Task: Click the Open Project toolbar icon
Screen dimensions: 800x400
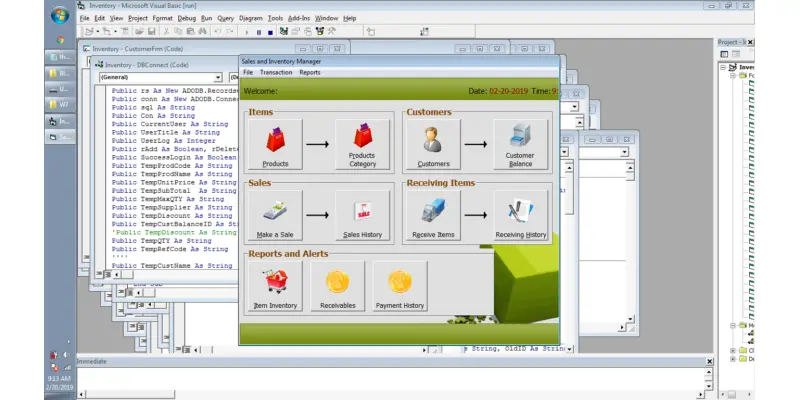Action: point(139,32)
